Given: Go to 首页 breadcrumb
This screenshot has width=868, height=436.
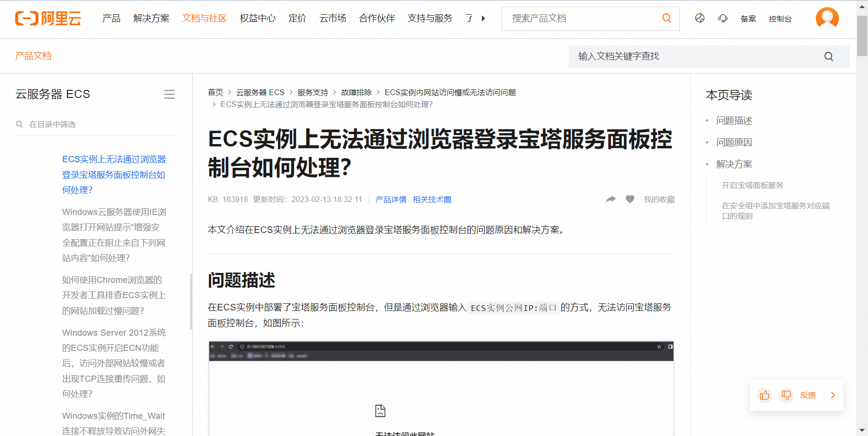Looking at the screenshot, I should 215,92.
